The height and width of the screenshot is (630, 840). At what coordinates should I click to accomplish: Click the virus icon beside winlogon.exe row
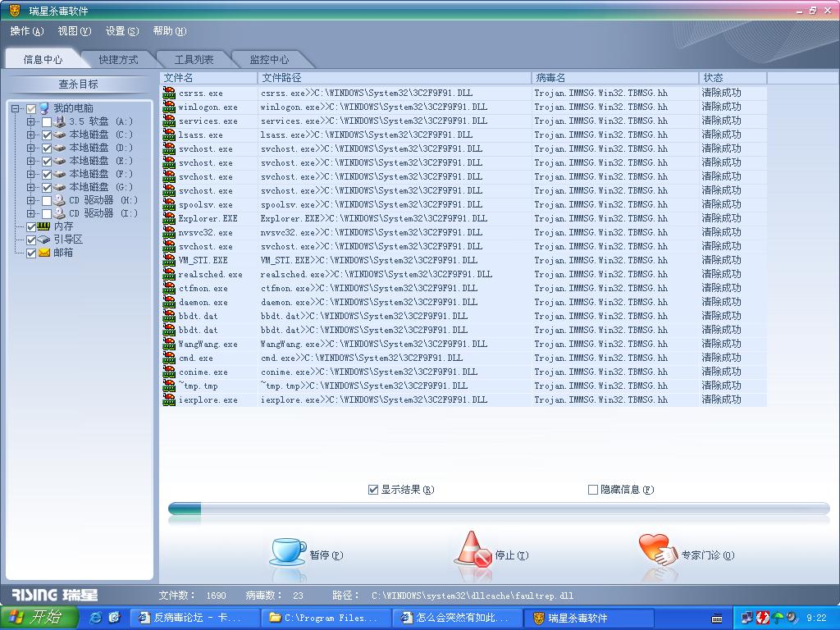169,107
